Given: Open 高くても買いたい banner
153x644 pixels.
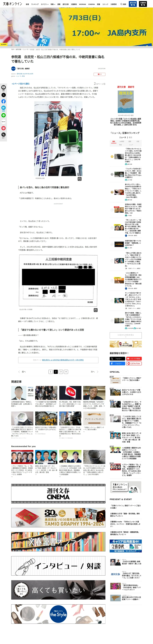Looking at the screenshot, I should (x=58, y=590).
